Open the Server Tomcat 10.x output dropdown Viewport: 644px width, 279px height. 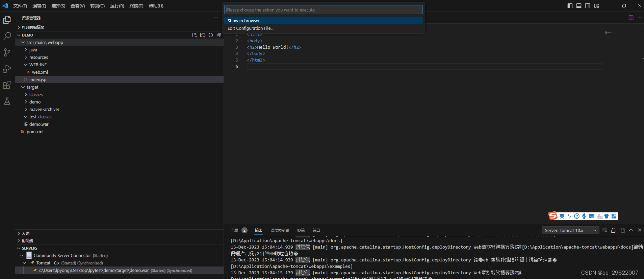tap(570, 230)
